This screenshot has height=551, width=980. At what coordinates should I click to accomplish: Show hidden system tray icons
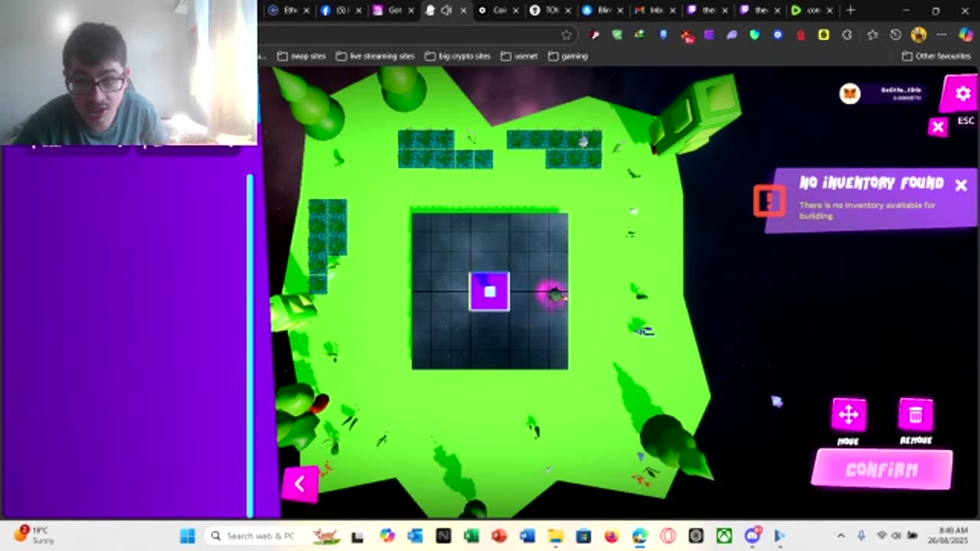(841, 536)
